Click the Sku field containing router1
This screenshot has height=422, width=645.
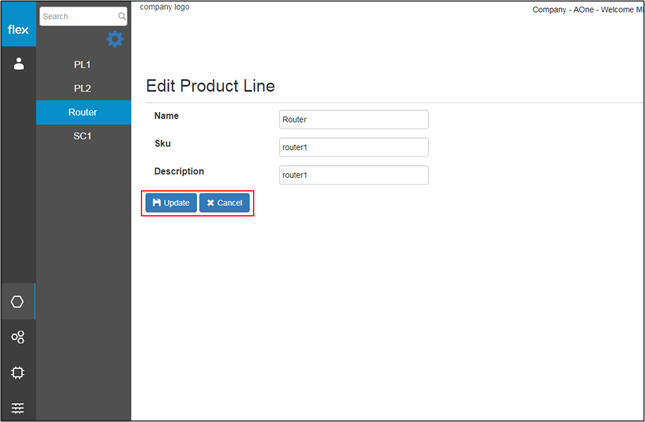coord(354,147)
